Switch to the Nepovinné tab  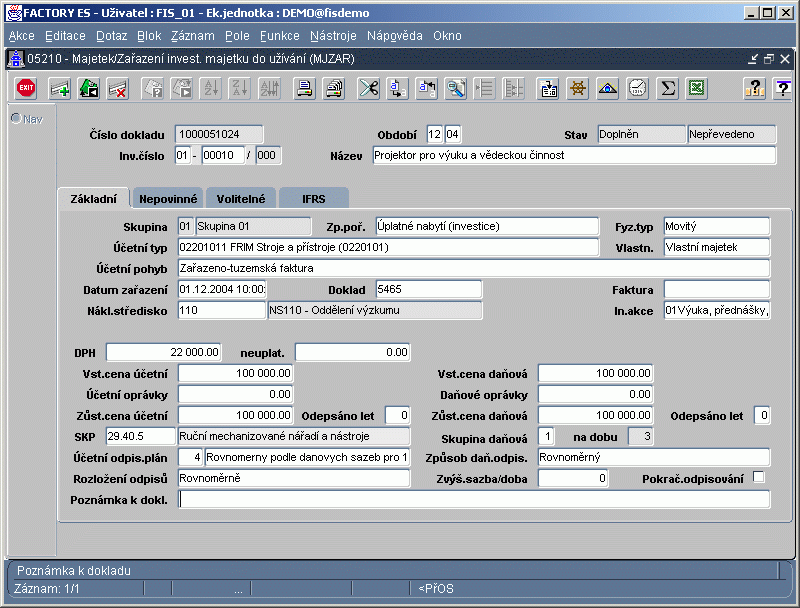click(168, 199)
